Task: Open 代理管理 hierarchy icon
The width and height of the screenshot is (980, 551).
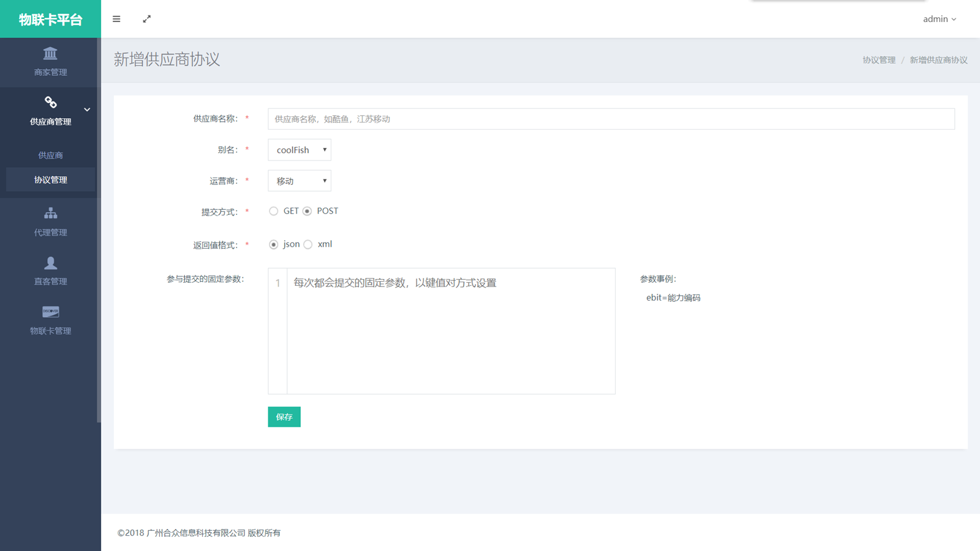Action: pyautogui.click(x=50, y=213)
